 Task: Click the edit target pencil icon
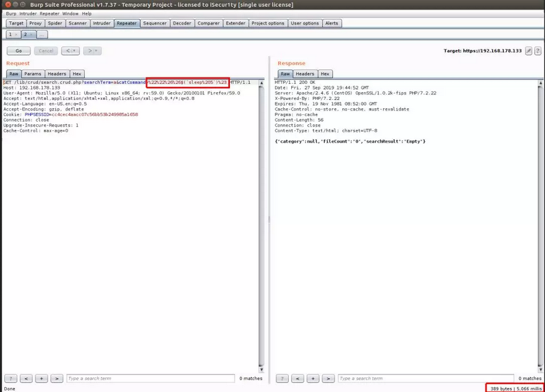[x=528, y=51]
